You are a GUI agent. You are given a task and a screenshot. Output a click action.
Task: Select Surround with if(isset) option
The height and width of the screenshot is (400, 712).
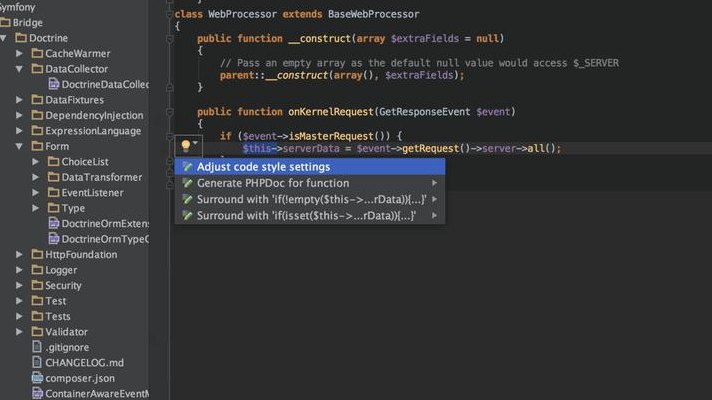click(310, 216)
